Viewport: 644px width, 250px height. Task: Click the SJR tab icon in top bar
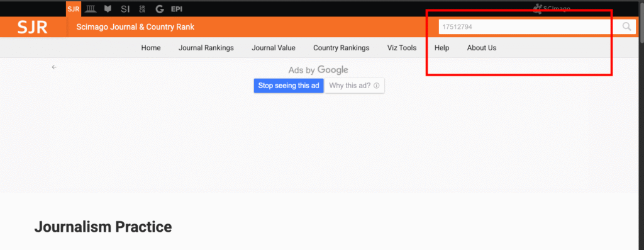click(x=73, y=9)
